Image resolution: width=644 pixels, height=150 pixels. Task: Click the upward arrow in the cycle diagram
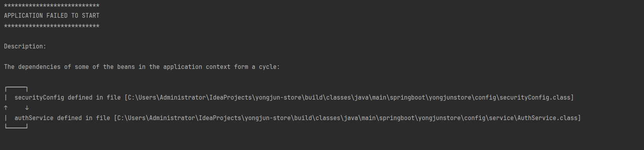tap(6, 107)
